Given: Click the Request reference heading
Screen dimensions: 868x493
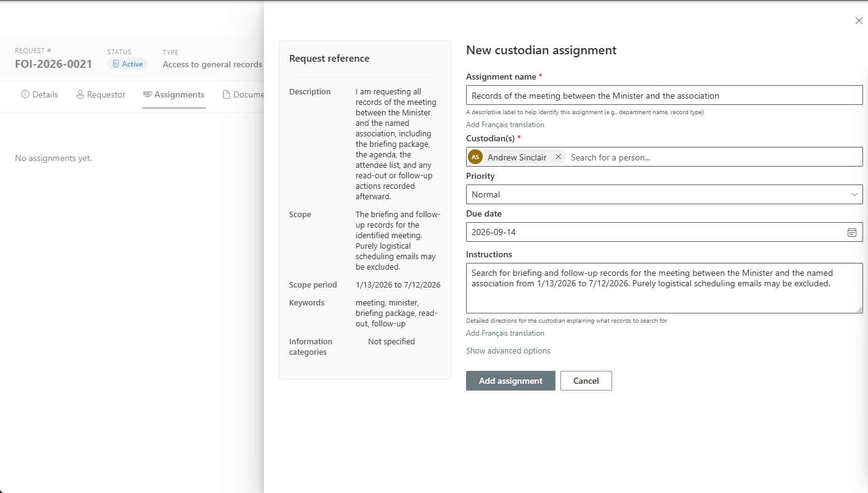Looking at the screenshot, I should 329,59.
